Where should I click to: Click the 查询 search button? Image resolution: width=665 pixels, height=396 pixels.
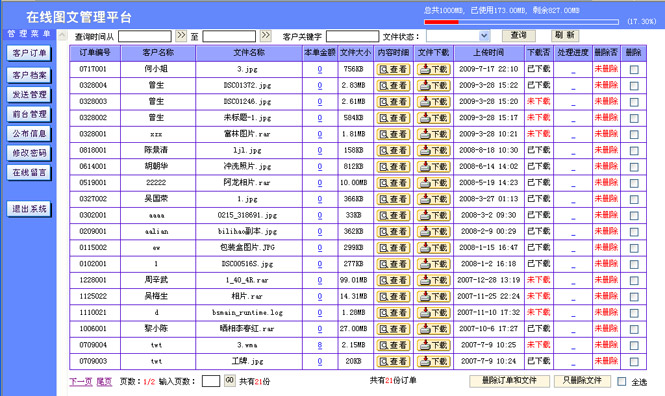[x=518, y=36]
